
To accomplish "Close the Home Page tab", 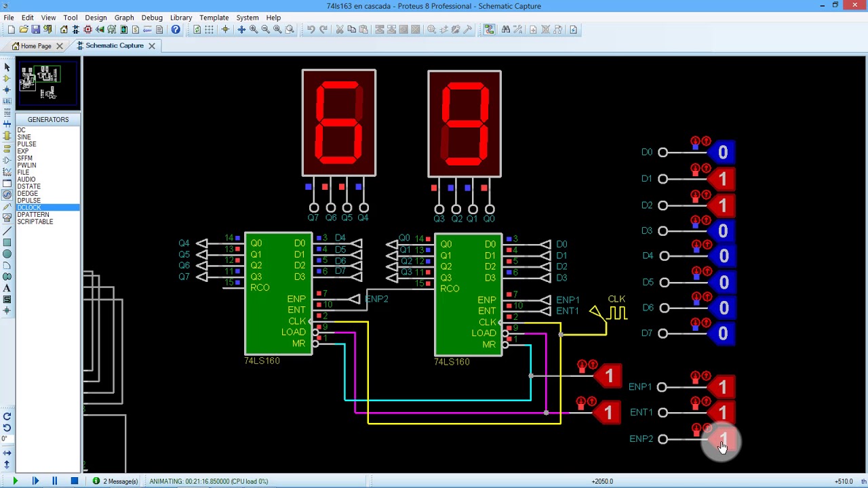I will (x=60, y=46).
